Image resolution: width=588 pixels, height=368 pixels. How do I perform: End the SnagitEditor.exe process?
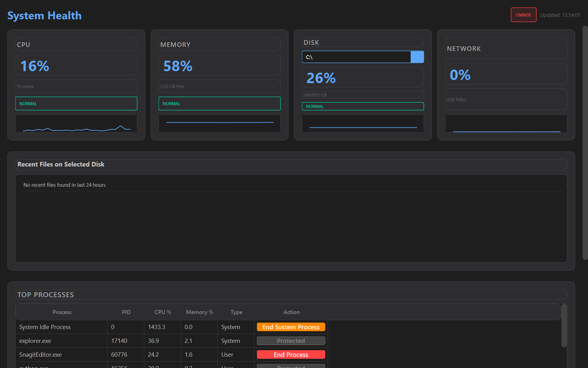point(291,355)
